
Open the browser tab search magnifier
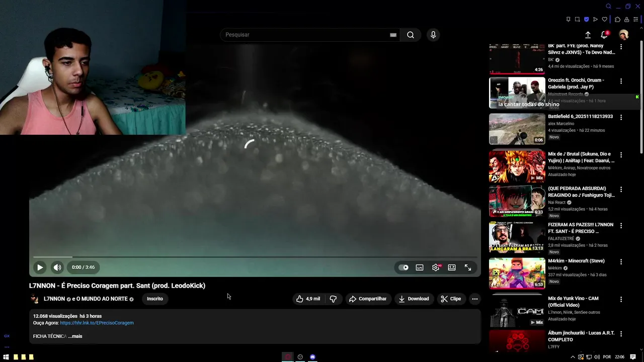pos(608,6)
